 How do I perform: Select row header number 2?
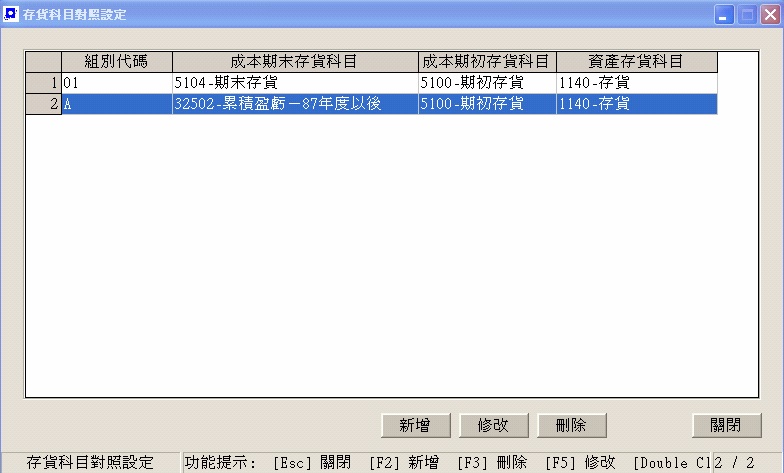pyautogui.click(x=44, y=104)
